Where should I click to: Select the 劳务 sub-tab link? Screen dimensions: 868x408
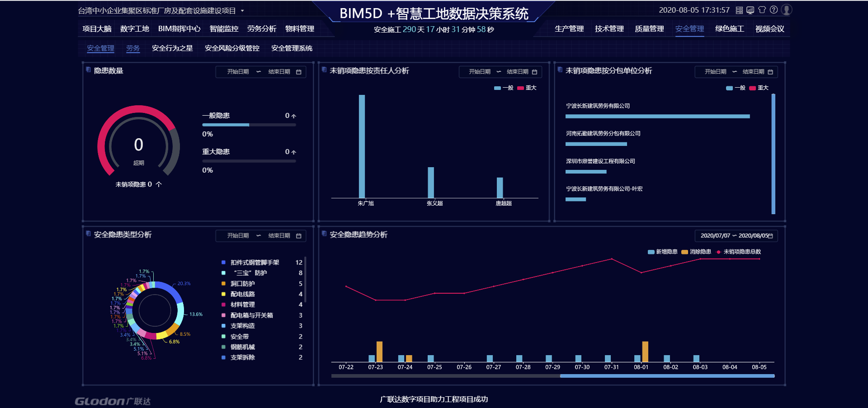click(133, 48)
